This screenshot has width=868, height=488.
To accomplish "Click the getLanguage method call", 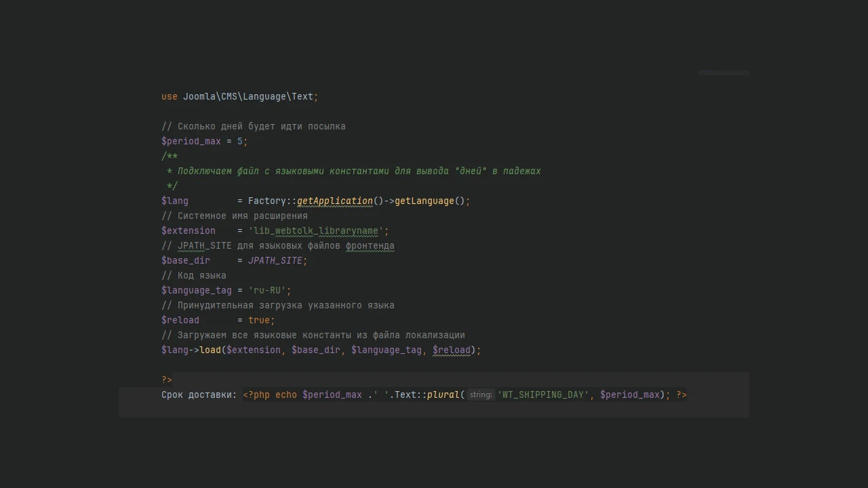I will [424, 201].
